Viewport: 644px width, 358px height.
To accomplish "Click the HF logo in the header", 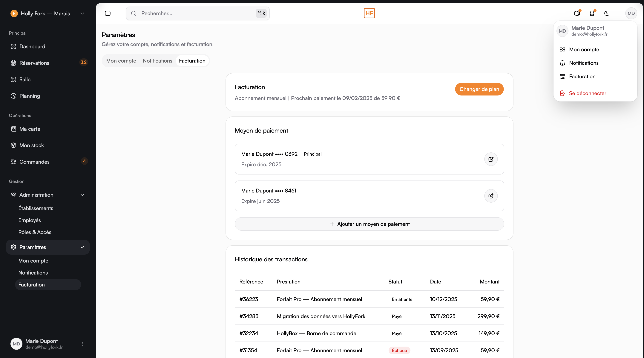I will pos(369,13).
